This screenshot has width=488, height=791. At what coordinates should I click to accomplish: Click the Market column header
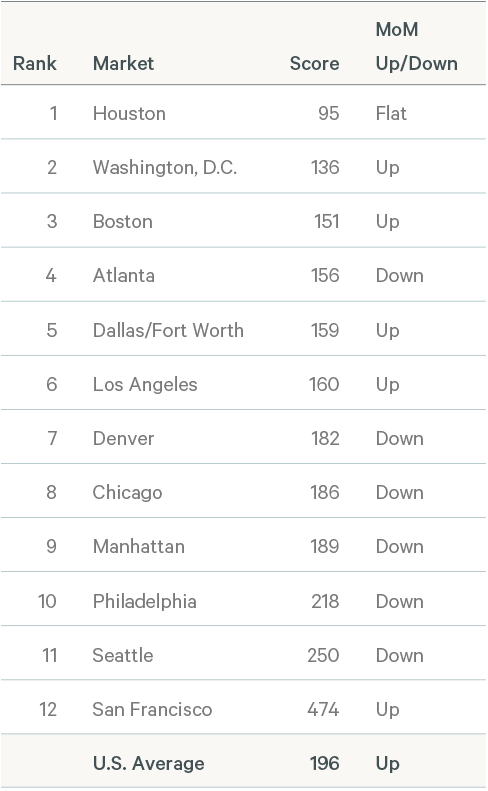124,64
